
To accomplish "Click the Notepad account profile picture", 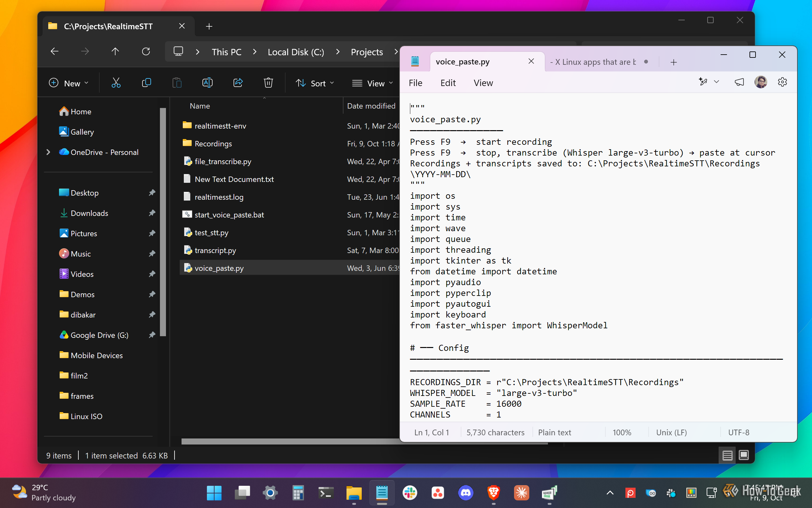I will click(x=760, y=82).
